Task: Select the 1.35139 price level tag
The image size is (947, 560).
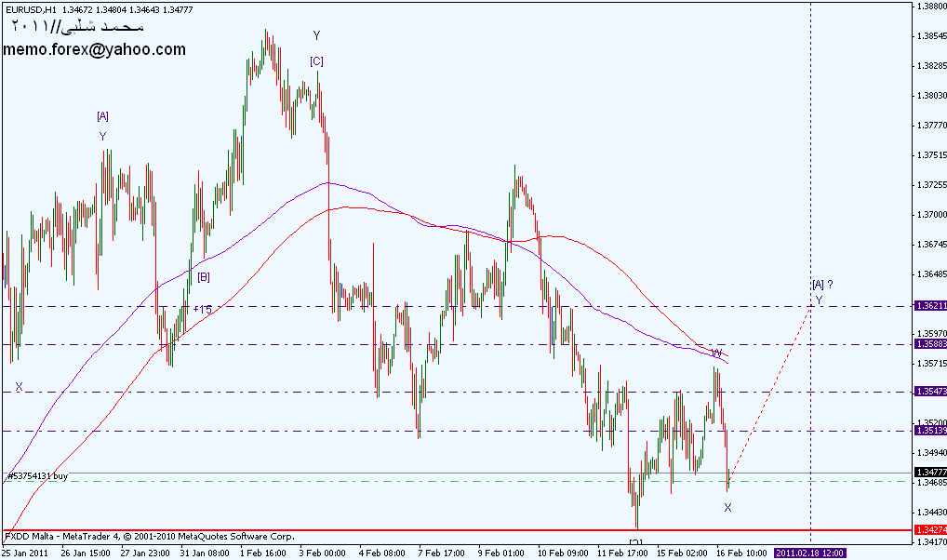Action: (929, 431)
